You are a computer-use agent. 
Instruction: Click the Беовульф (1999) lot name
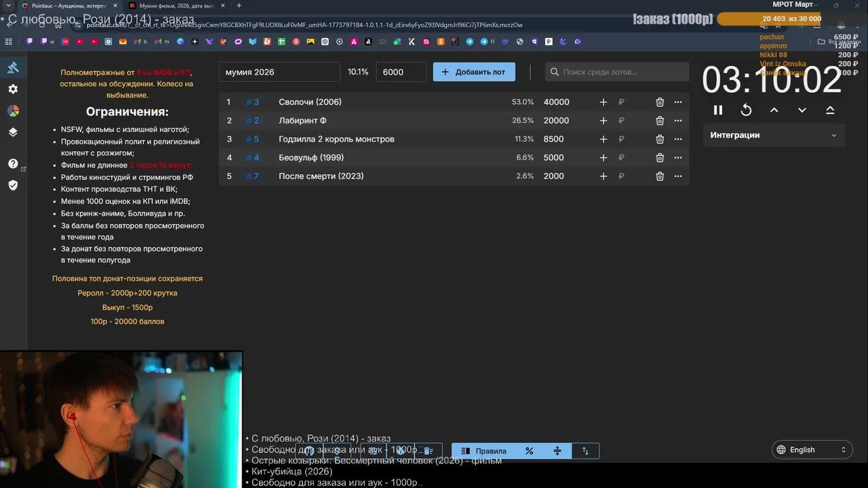click(311, 157)
